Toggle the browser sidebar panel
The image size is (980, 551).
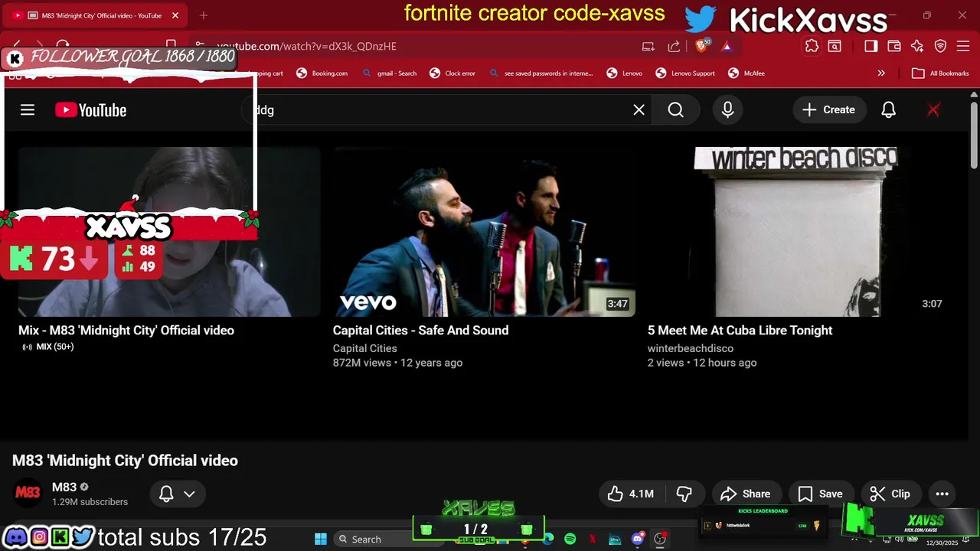tap(871, 46)
